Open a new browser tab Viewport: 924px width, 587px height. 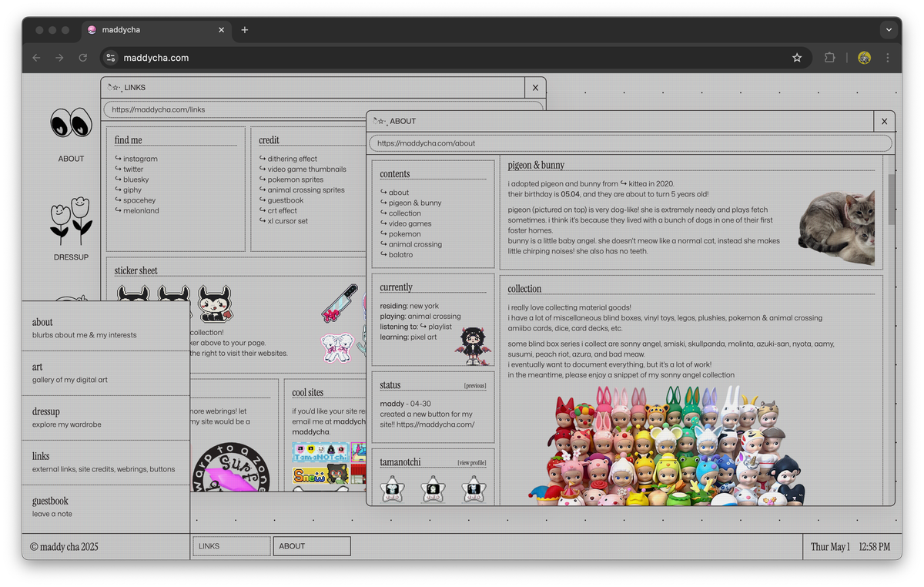click(x=245, y=30)
